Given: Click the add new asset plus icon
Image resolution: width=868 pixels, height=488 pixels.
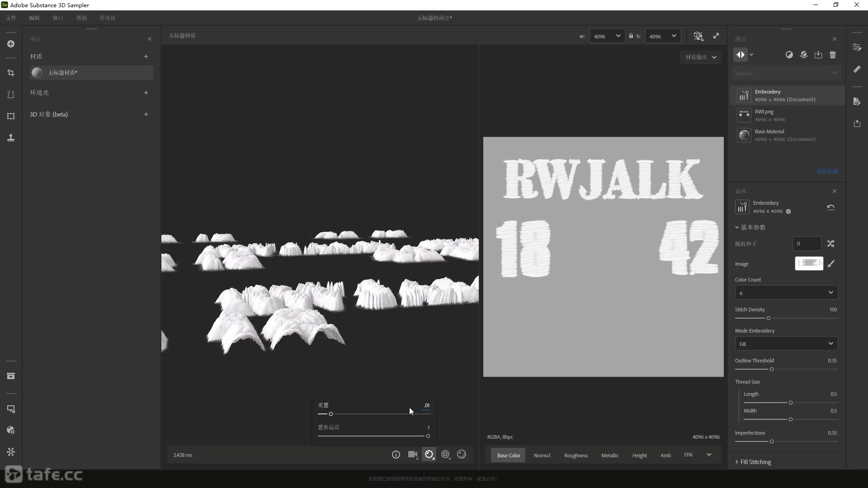Looking at the screenshot, I should 11,44.
